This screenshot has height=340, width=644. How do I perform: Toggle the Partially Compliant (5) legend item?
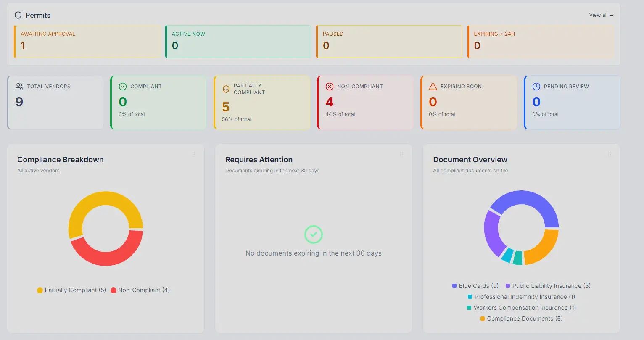click(x=71, y=290)
